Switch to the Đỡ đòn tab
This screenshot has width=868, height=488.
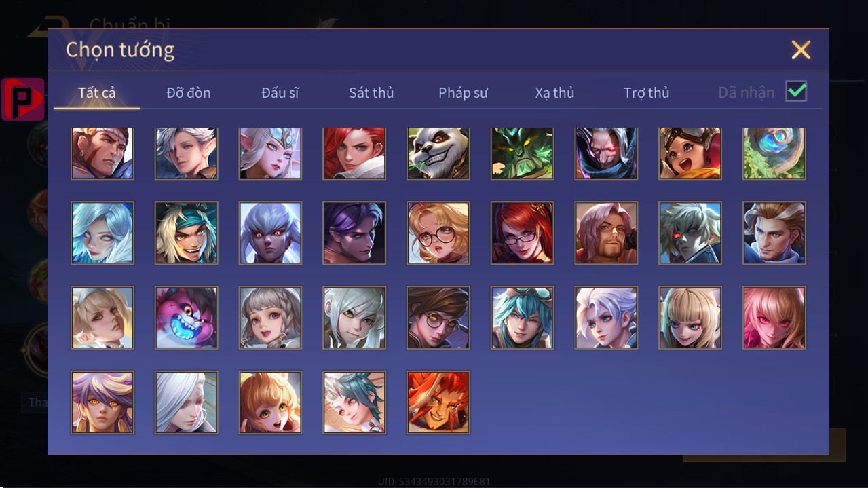tap(189, 93)
